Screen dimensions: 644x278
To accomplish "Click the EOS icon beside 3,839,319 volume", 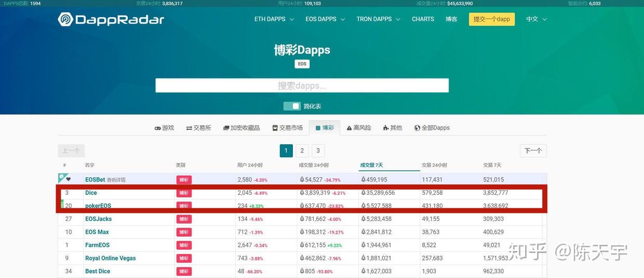I will coord(302,193).
